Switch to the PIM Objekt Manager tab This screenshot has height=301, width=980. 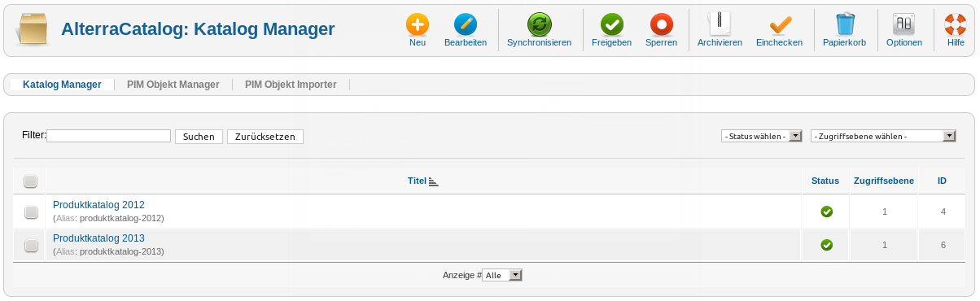(173, 85)
